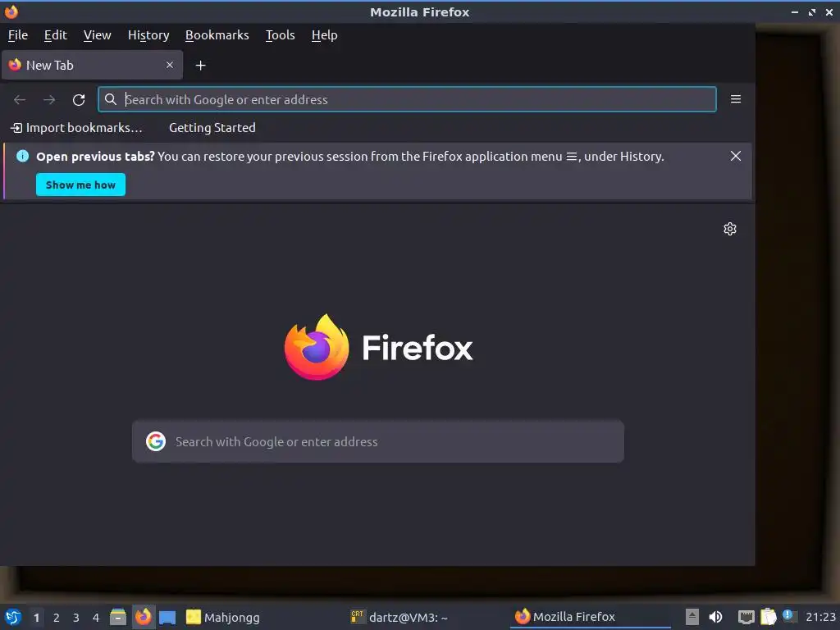Open the Bookmarks menu
Image resolution: width=840 pixels, height=630 pixels.
coord(217,35)
